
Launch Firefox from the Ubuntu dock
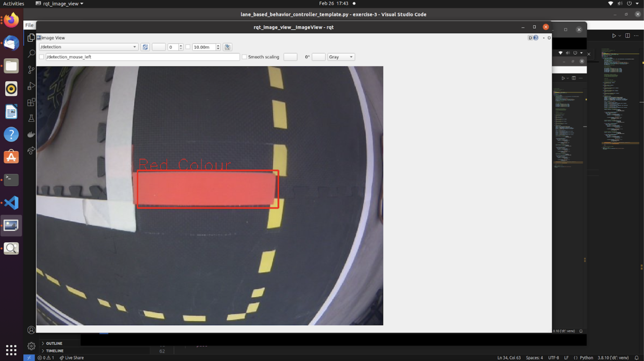click(x=11, y=20)
